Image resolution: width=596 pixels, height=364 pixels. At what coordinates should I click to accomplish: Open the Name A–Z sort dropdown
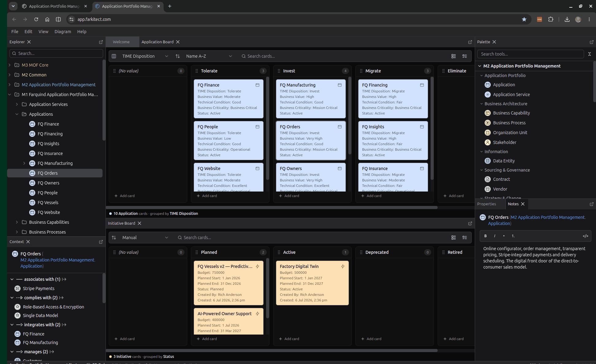click(x=209, y=56)
